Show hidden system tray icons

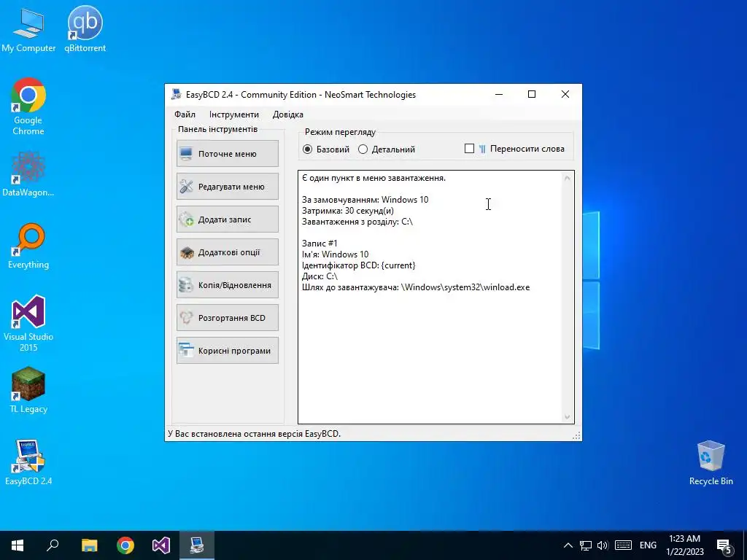[x=568, y=545]
